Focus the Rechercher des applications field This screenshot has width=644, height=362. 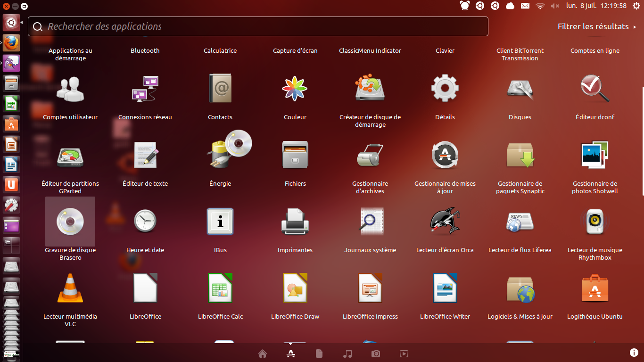point(258,26)
